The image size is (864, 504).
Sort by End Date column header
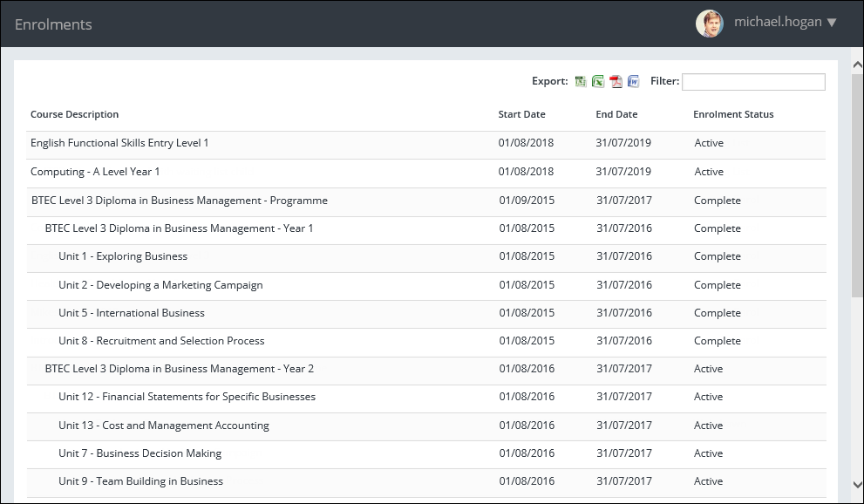616,114
